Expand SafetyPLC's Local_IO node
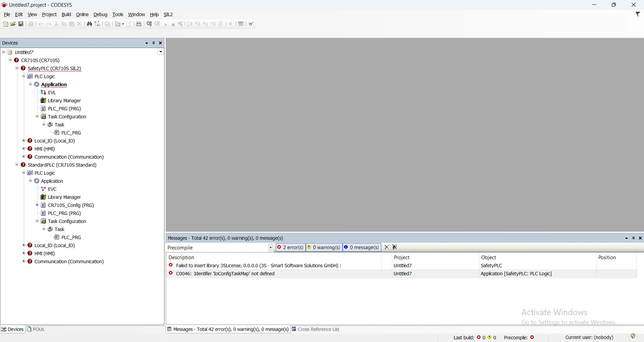 point(23,140)
